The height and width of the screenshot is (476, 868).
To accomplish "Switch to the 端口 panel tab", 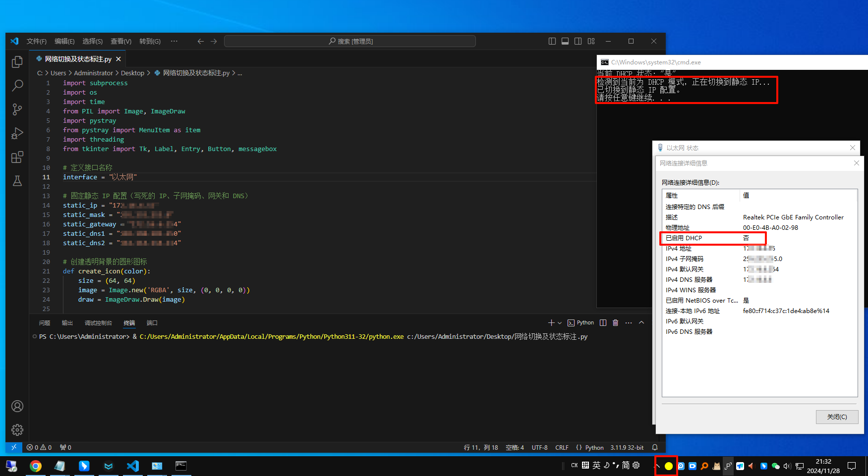I will point(152,323).
